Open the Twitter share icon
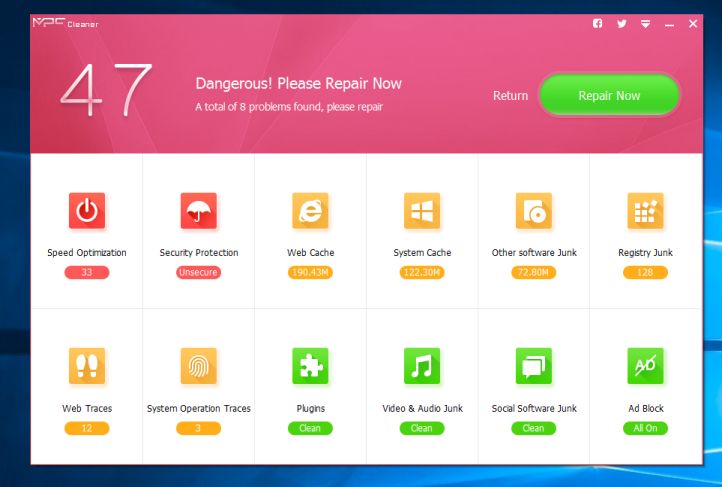The width and height of the screenshot is (722, 487). coord(622,23)
